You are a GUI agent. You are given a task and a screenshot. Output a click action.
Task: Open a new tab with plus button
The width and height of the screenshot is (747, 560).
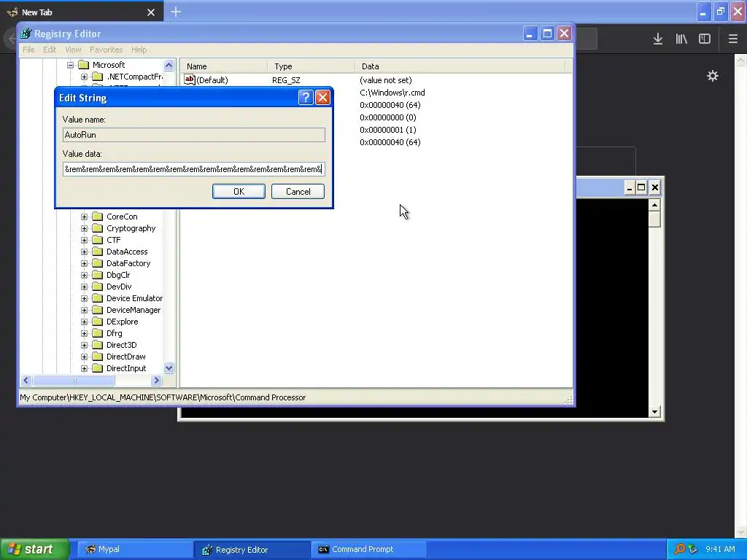tap(176, 12)
